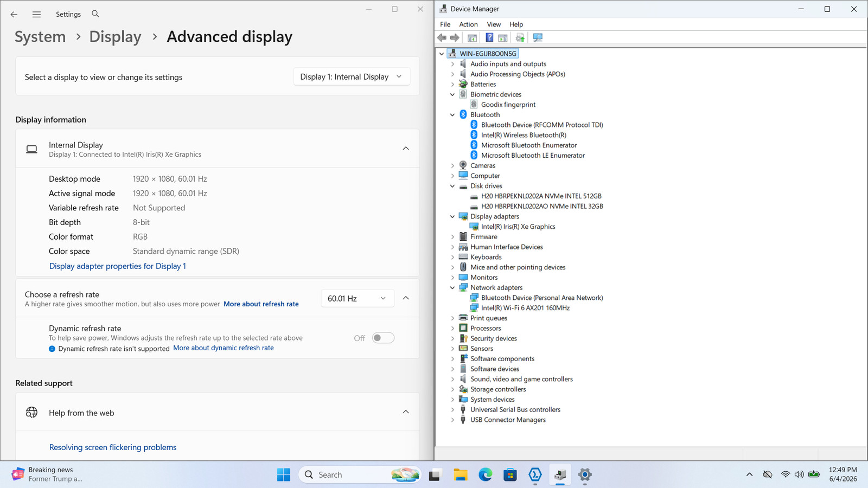This screenshot has width=868, height=488.
Task: Click the taskbar Search box
Action: click(360, 475)
